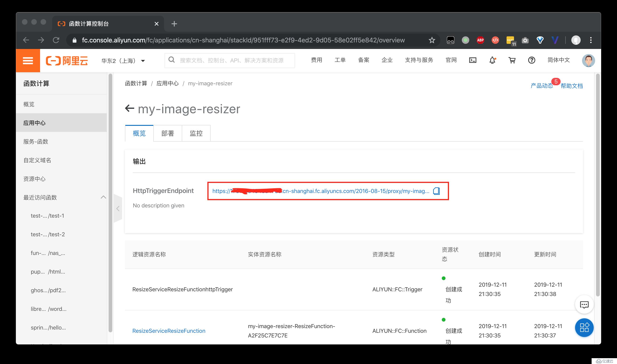Open 资源中心 in the sidebar
The width and height of the screenshot is (617, 364).
pyautogui.click(x=61, y=179)
